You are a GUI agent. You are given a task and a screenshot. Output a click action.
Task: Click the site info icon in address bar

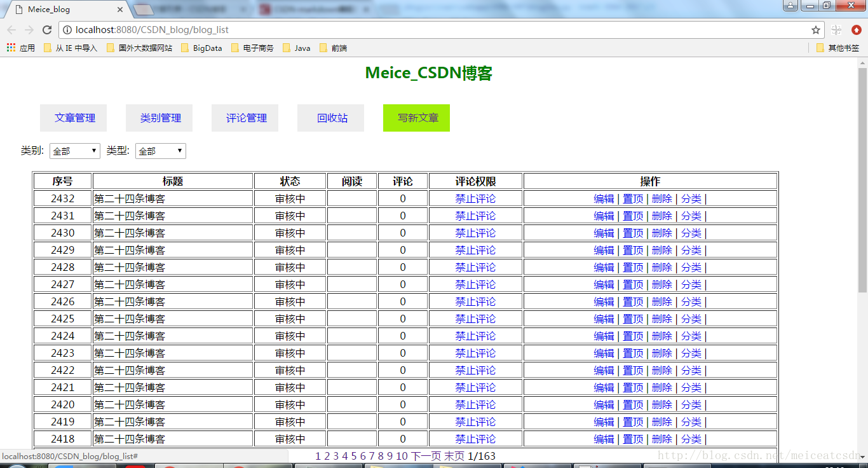[67, 30]
